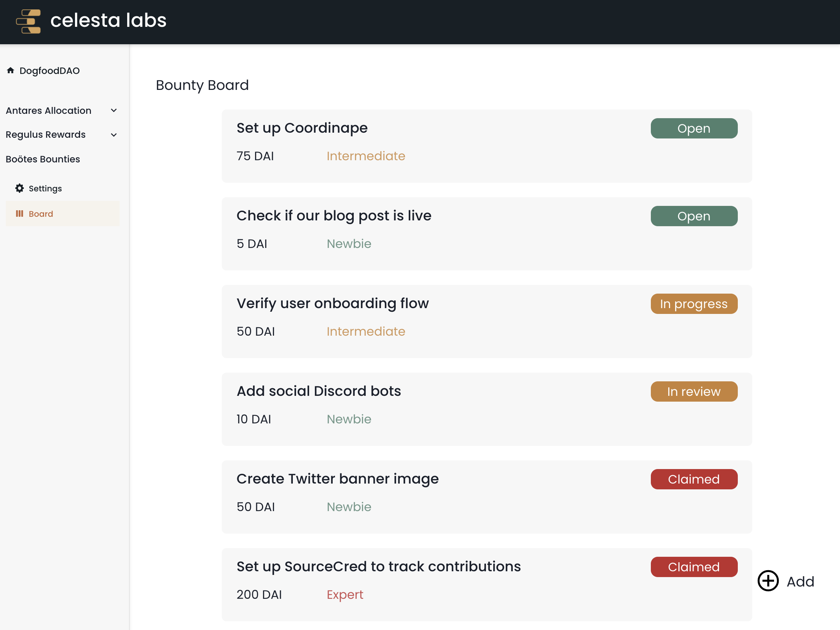
Task: Click Claimed badge on SourceCred bounty
Action: coord(694,567)
